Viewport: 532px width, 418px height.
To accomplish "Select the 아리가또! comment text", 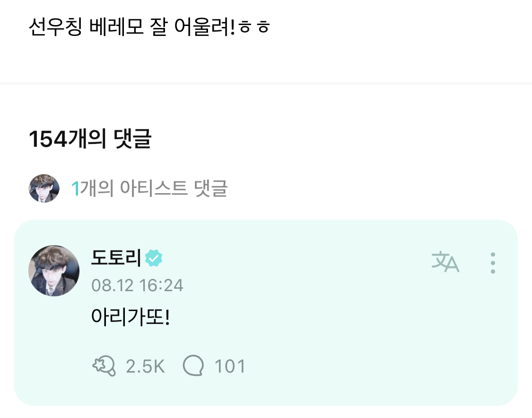I will (x=130, y=317).
